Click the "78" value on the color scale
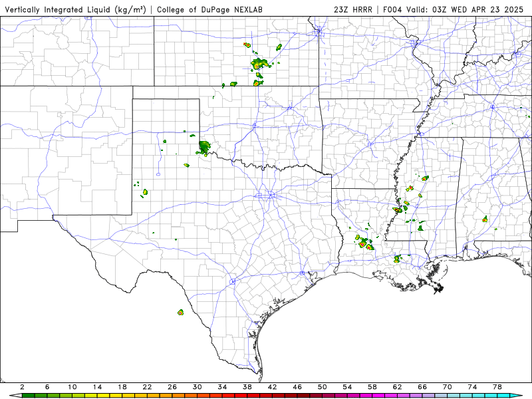 [497, 387]
